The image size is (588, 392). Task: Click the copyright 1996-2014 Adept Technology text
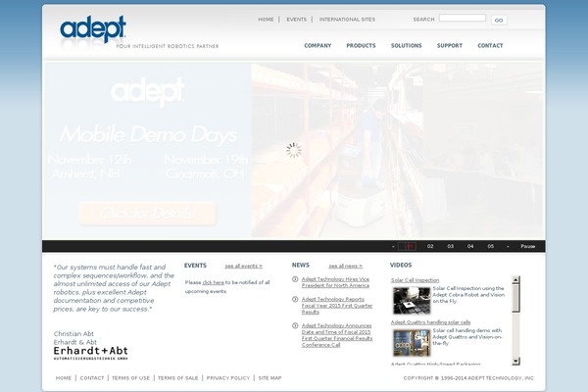tap(469, 378)
